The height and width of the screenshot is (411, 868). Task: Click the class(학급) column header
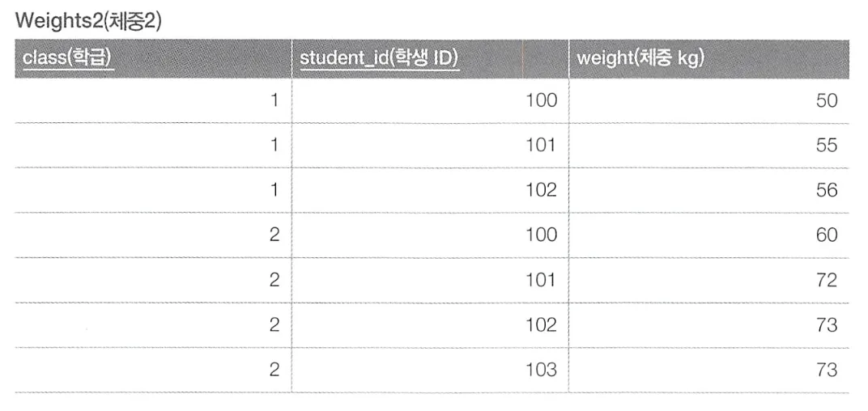(x=153, y=58)
